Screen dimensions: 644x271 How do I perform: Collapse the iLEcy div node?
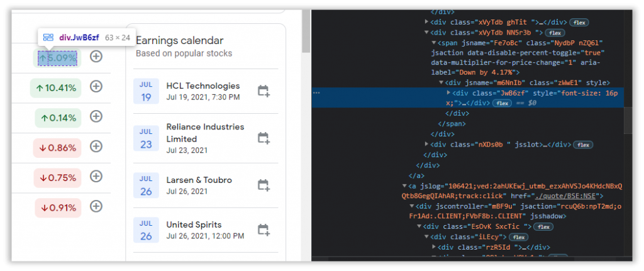click(x=427, y=236)
